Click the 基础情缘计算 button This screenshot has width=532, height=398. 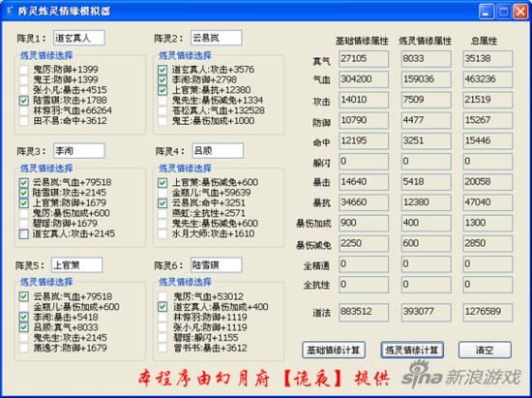(334, 350)
